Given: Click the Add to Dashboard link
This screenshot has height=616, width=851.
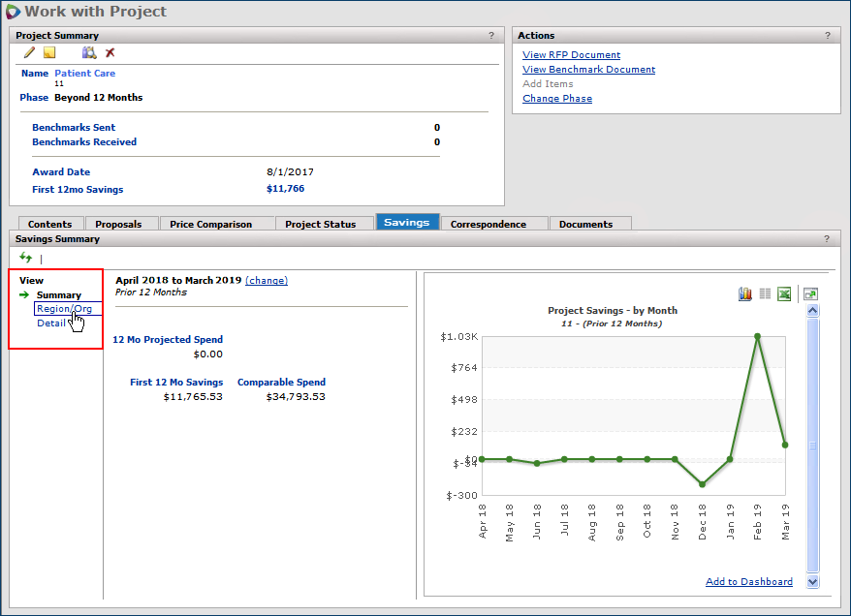Looking at the screenshot, I should (748, 582).
